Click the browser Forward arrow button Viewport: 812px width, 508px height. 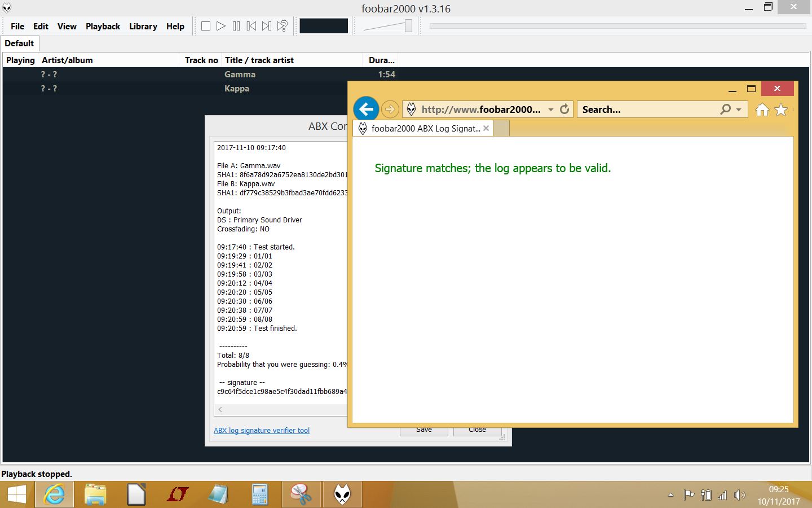(x=390, y=110)
